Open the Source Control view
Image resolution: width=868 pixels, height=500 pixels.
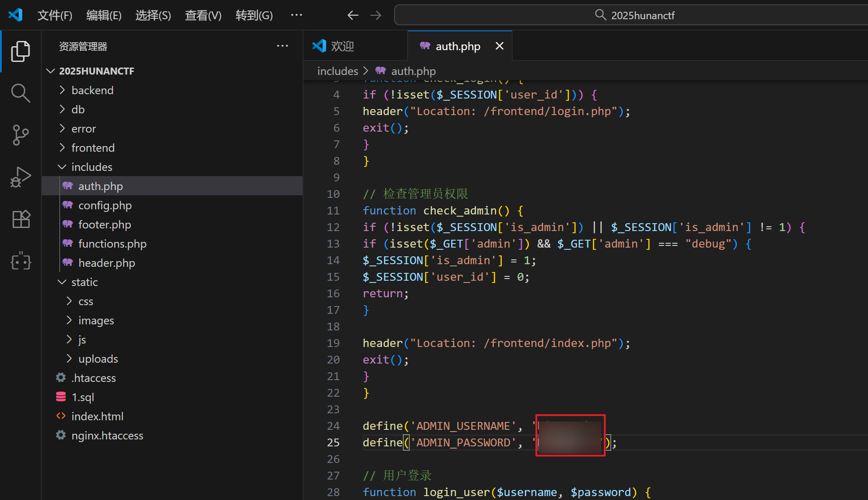(x=20, y=135)
